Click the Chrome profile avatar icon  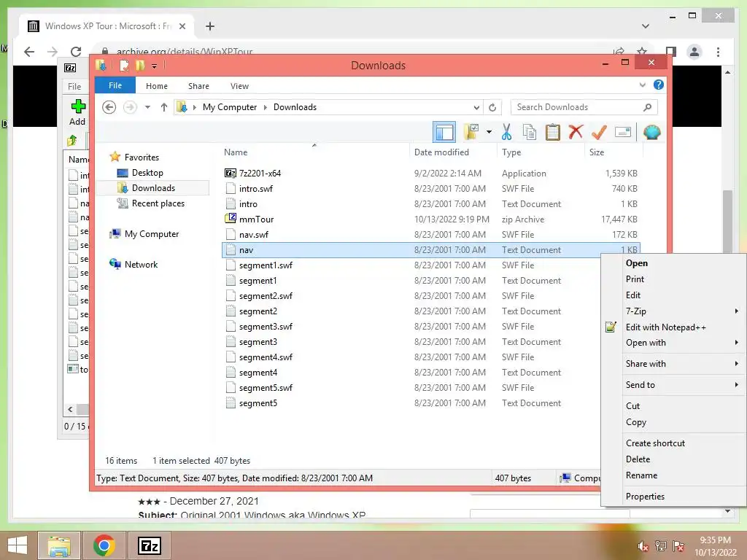coord(694,52)
